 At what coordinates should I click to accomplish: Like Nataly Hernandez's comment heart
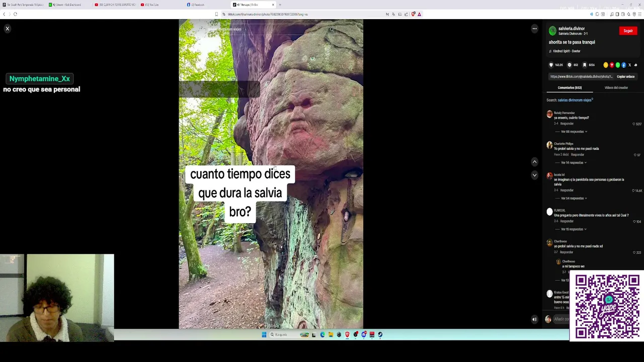point(634,124)
